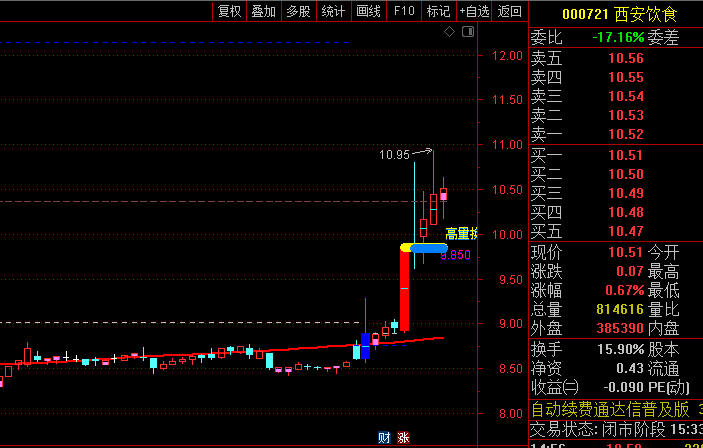Click the 复权 toolbar button
This screenshot has width=703, height=448.
(x=230, y=11)
